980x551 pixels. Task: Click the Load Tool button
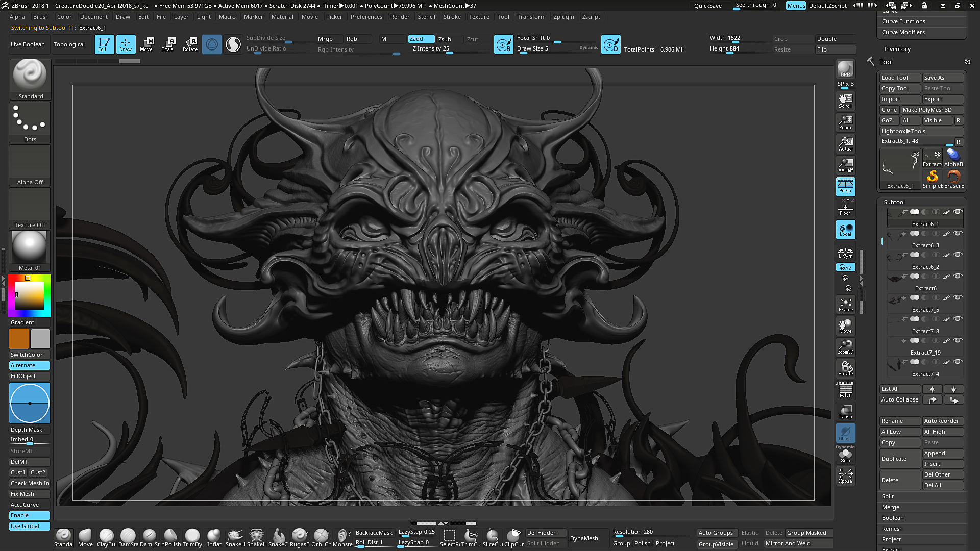pyautogui.click(x=900, y=78)
